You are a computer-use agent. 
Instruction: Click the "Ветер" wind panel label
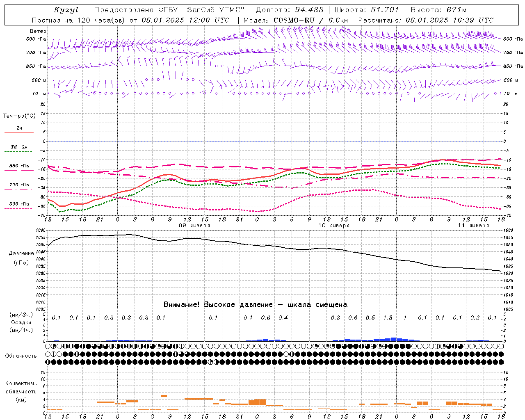pyautogui.click(x=38, y=31)
